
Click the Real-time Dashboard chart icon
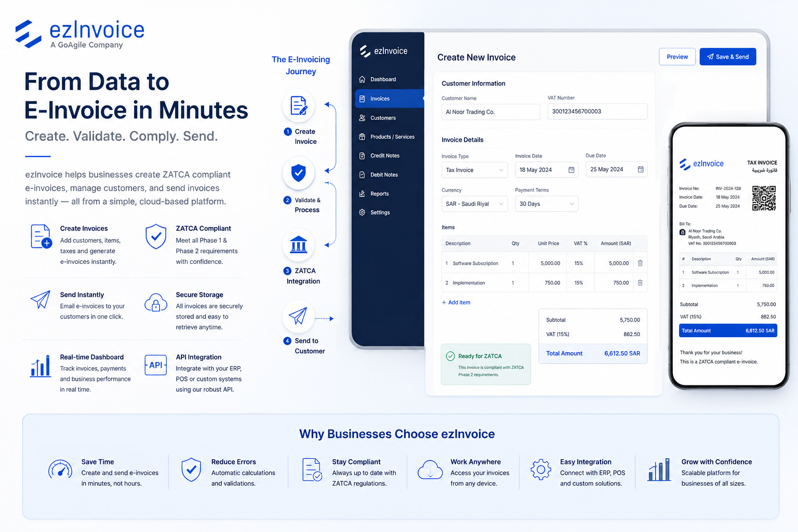pos(41,366)
